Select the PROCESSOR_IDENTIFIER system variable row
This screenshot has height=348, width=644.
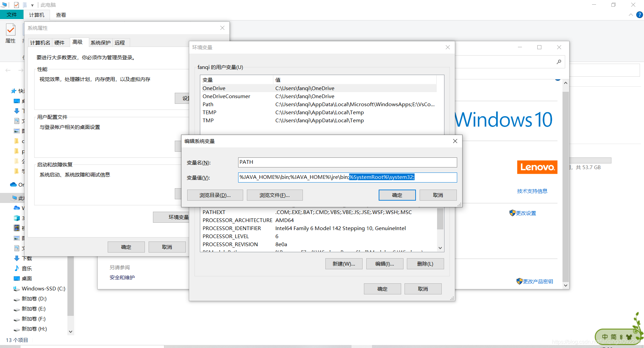click(x=319, y=228)
